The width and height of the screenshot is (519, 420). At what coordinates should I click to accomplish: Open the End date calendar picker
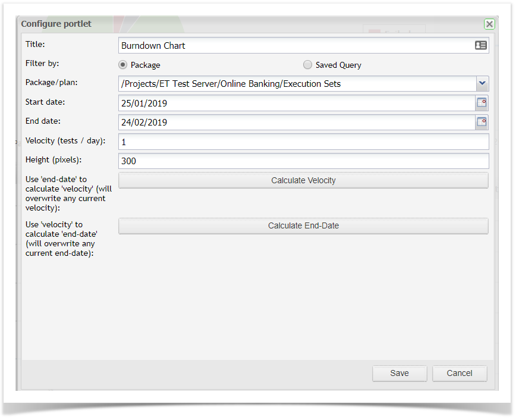(482, 122)
